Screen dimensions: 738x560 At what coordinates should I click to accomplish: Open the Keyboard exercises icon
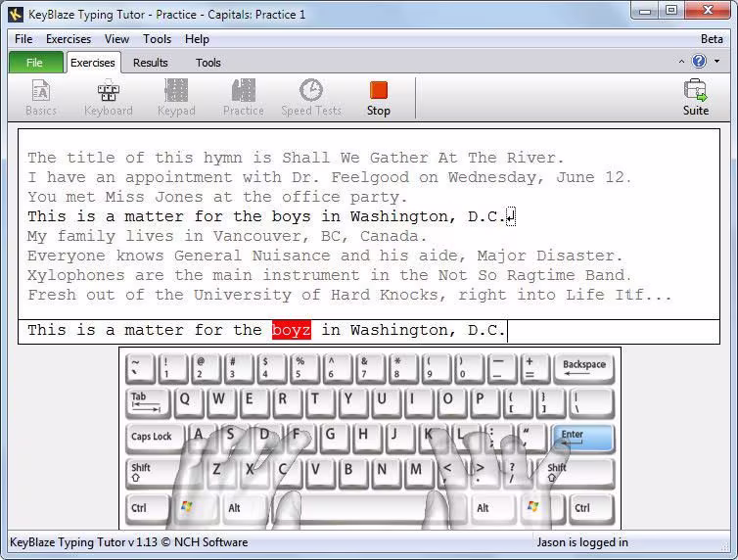point(109,97)
